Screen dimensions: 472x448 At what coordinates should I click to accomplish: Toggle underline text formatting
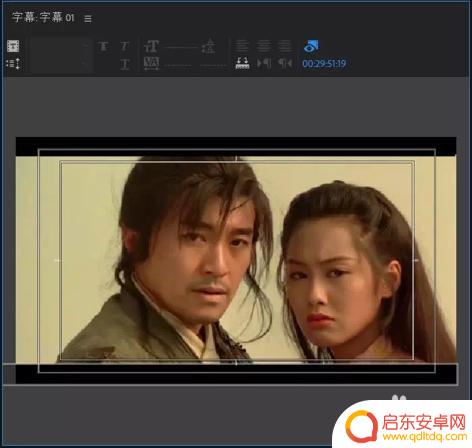click(125, 64)
